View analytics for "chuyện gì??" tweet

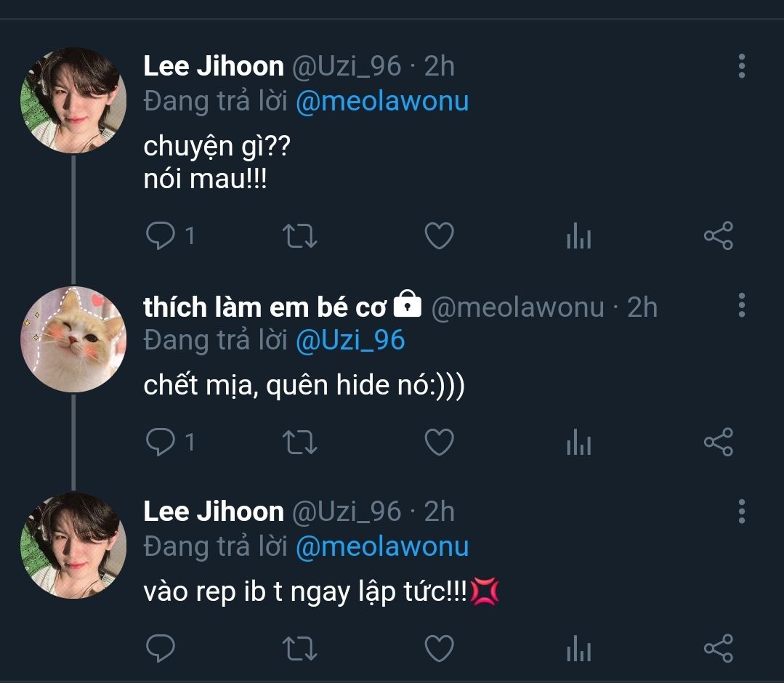(578, 237)
